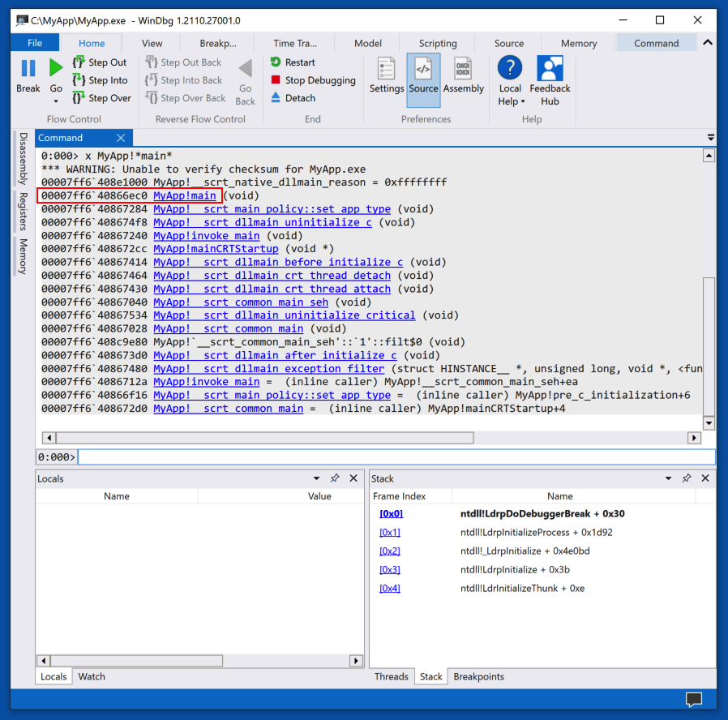Click the Go Back arrow icon
Image resolution: width=728 pixels, height=720 pixels.
[x=245, y=69]
